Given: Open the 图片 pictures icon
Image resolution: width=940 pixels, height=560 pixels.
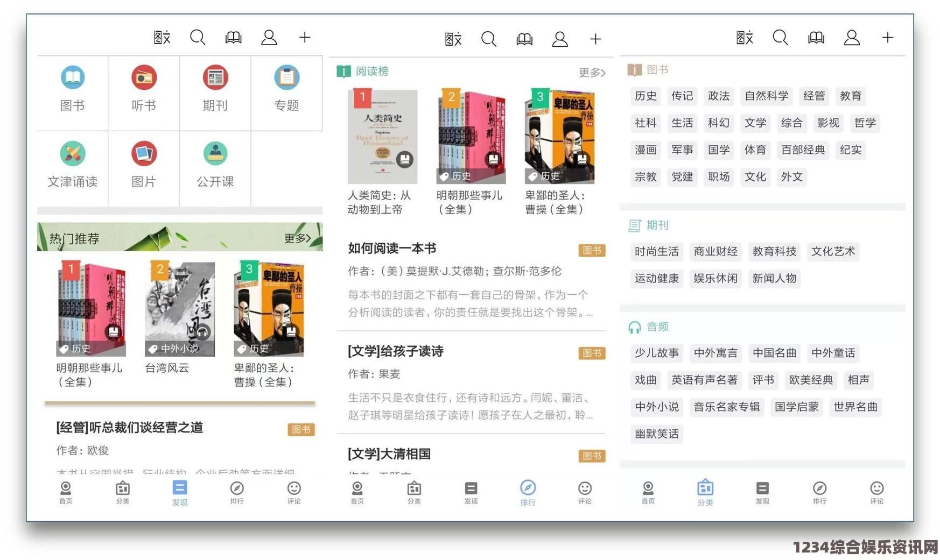Looking at the screenshot, I should click(144, 154).
